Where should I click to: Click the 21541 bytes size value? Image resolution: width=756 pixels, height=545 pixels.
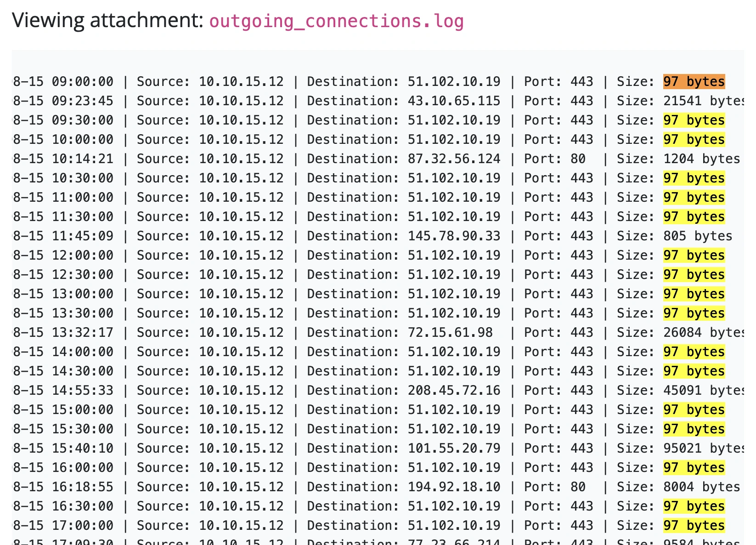tap(704, 101)
